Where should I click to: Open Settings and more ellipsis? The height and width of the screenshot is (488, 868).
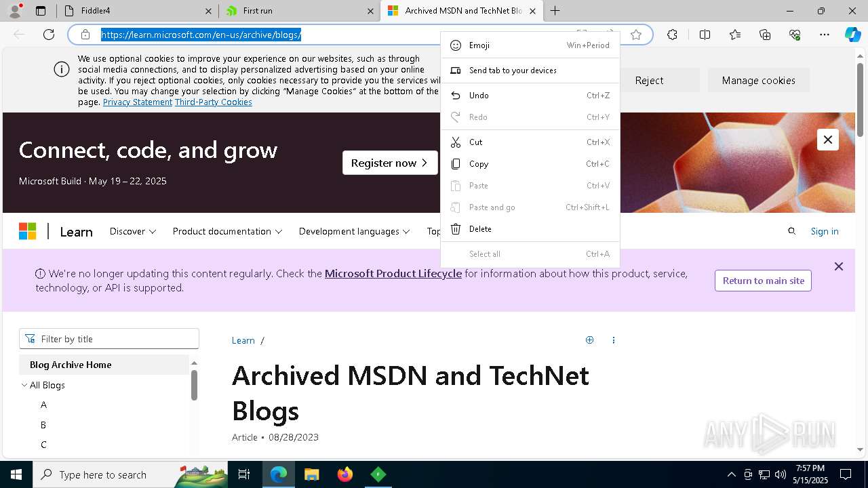[825, 35]
